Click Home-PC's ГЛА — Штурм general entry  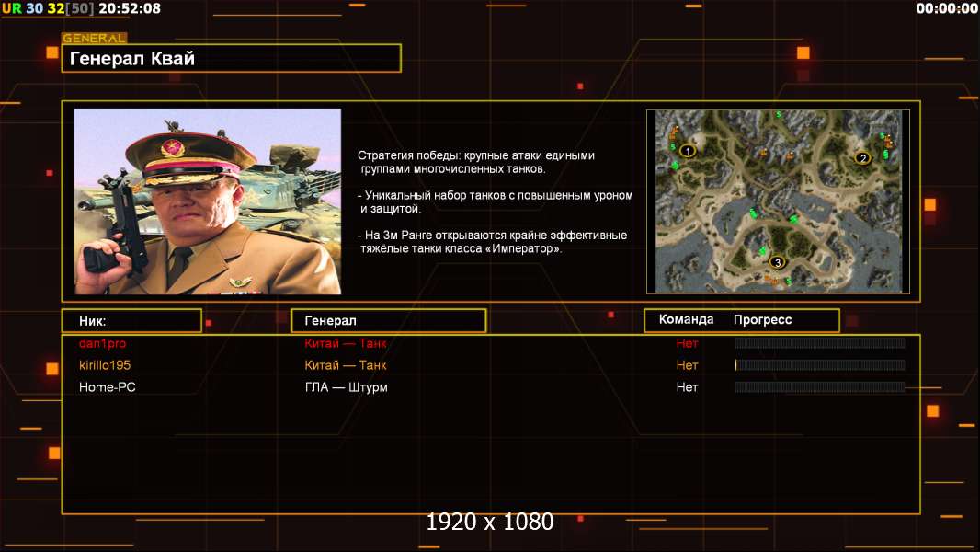tap(347, 387)
